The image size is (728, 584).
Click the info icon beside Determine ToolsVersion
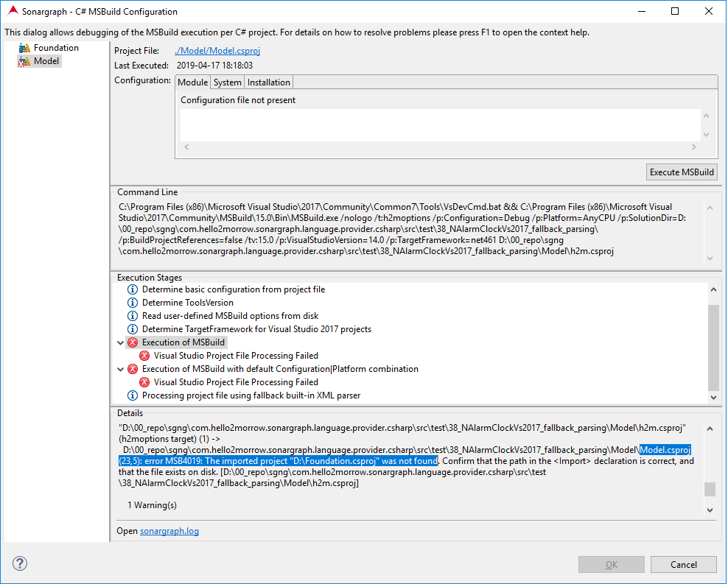[x=133, y=303]
